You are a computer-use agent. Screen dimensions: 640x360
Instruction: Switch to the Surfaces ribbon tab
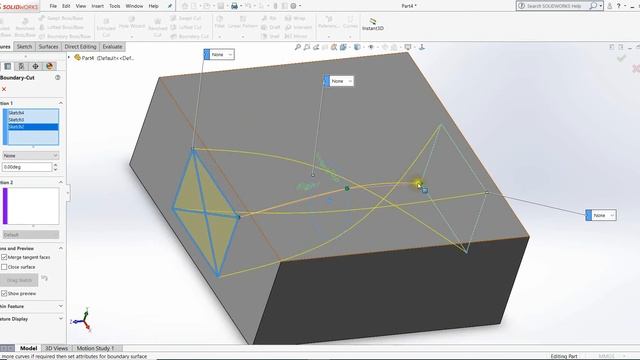click(48, 47)
